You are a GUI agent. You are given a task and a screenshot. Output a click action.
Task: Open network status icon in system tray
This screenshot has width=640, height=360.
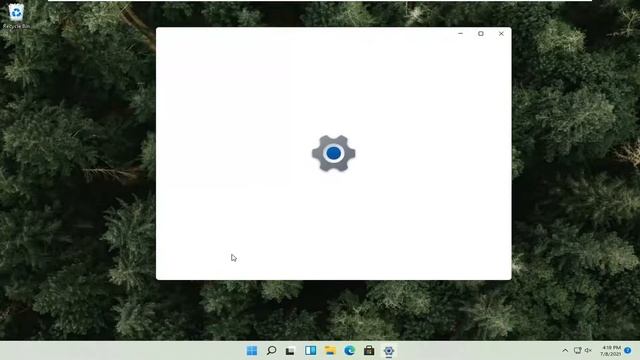click(577, 351)
